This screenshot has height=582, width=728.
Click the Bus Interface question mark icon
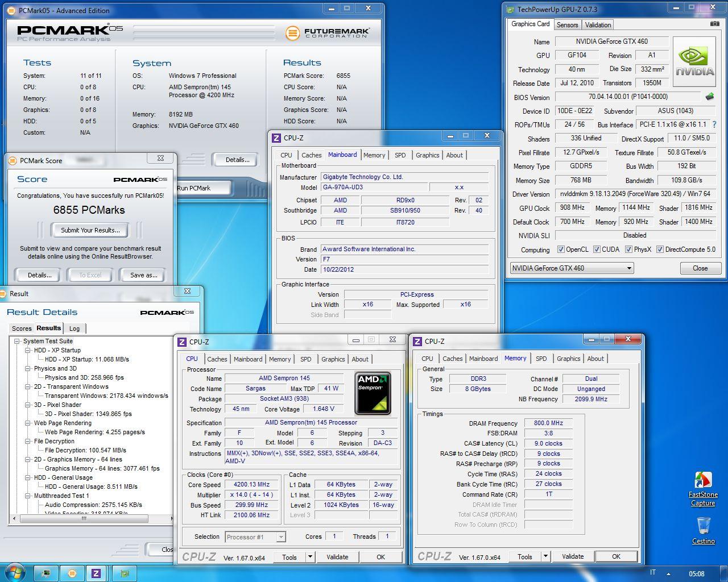pyautogui.click(x=714, y=124)
